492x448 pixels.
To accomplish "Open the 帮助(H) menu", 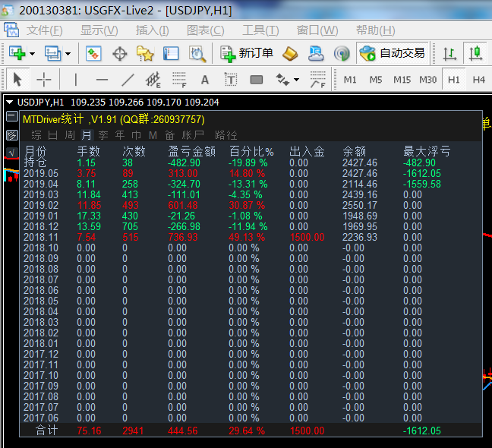I will point(375,30).
